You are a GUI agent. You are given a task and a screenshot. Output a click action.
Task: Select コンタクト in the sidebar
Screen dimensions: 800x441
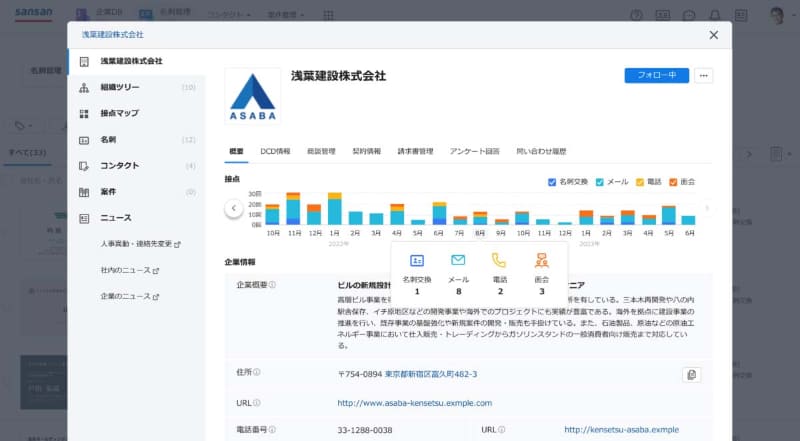point(137,166)
